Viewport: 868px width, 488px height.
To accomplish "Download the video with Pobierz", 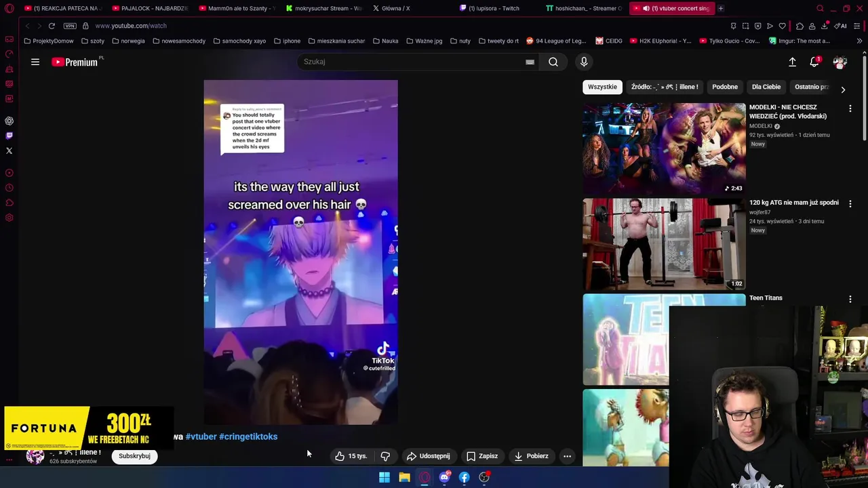I will pos(531,456).
